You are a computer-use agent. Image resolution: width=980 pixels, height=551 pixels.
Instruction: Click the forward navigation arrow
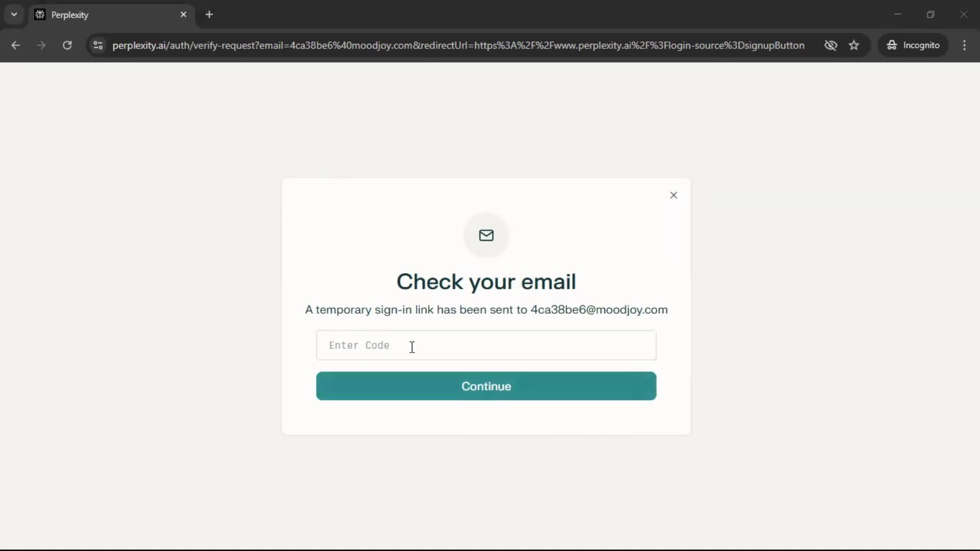pyautogui.click(x=41, y=45)
